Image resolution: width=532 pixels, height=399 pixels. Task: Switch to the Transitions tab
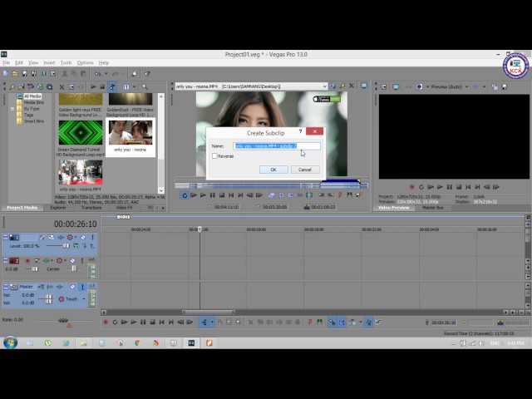click(x=91, y=208)
